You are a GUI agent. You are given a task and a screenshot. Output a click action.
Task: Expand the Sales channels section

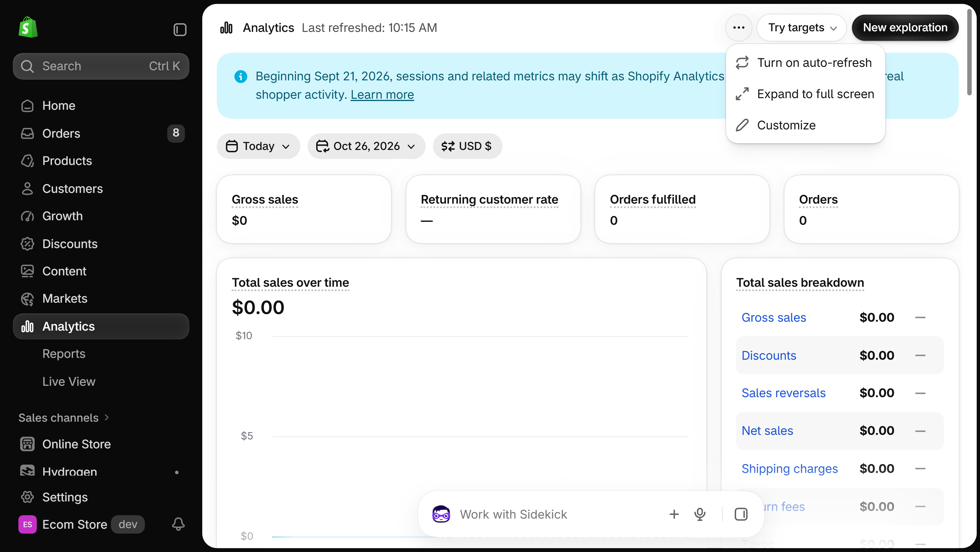(63, 418)
